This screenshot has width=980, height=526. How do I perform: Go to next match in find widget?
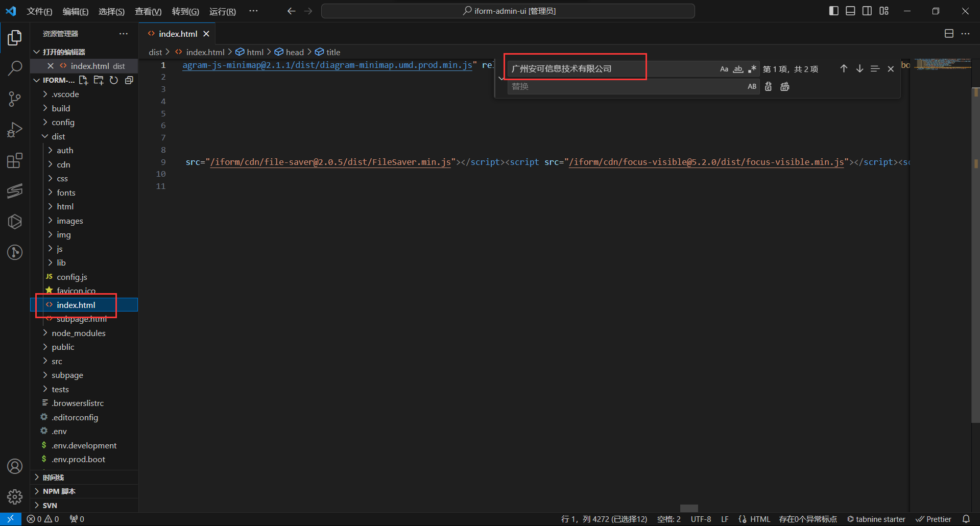coord(859,69)
